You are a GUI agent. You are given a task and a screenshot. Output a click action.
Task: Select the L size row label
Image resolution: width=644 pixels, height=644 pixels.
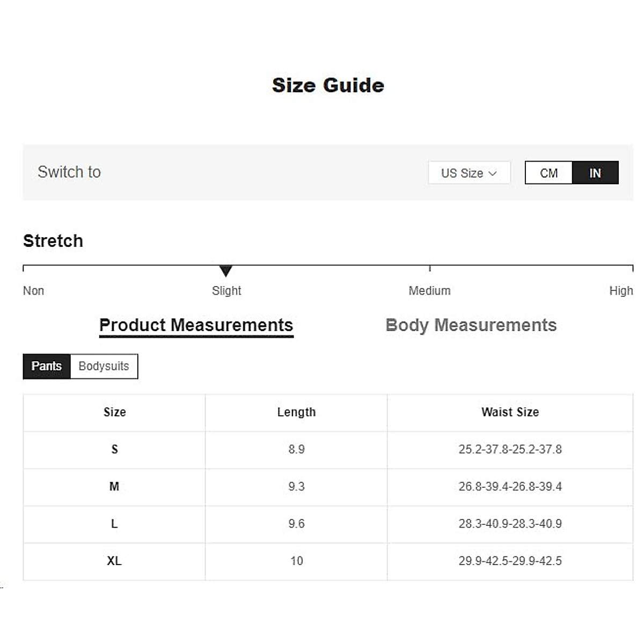pyautogui.click(x=114, y=524)
